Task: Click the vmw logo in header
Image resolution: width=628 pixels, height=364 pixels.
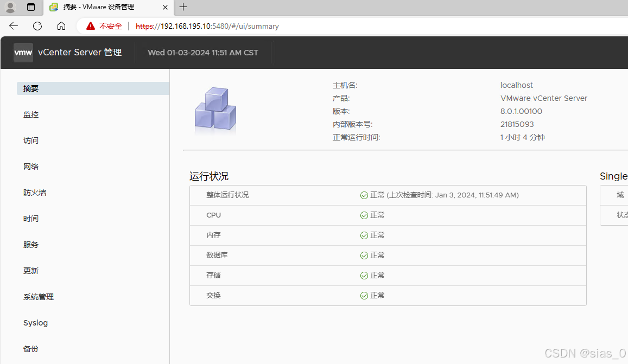Action: 23,53
